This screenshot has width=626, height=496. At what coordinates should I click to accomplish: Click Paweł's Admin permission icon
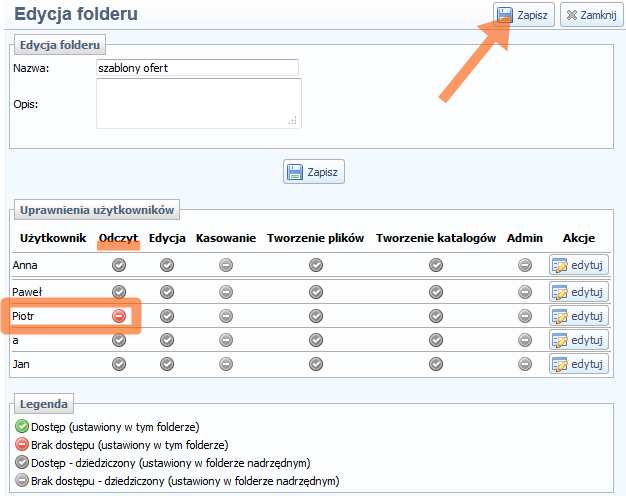pos(525,291)
